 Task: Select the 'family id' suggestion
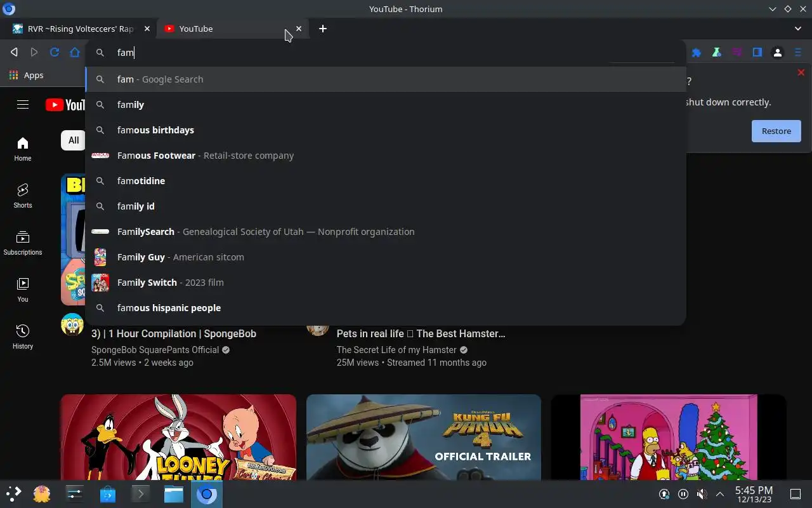click(386, 206)
